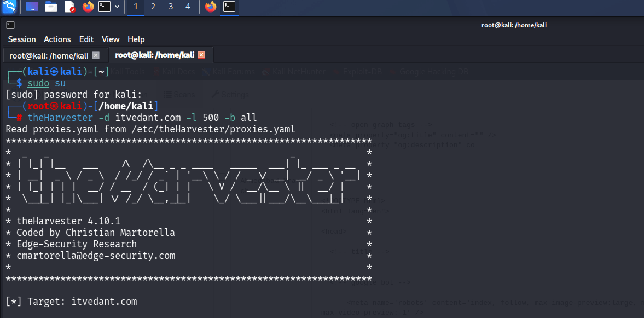Screen dimensions: 644x318
Task: Open the Kali dragon applications menu
Action: [9, 7]
